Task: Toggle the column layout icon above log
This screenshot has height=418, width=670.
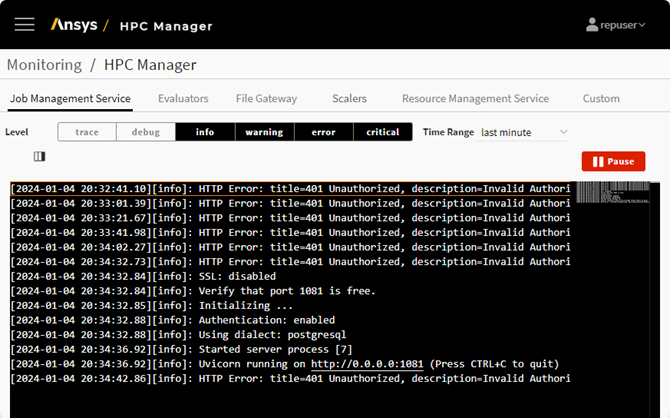Action: point(39,156)
